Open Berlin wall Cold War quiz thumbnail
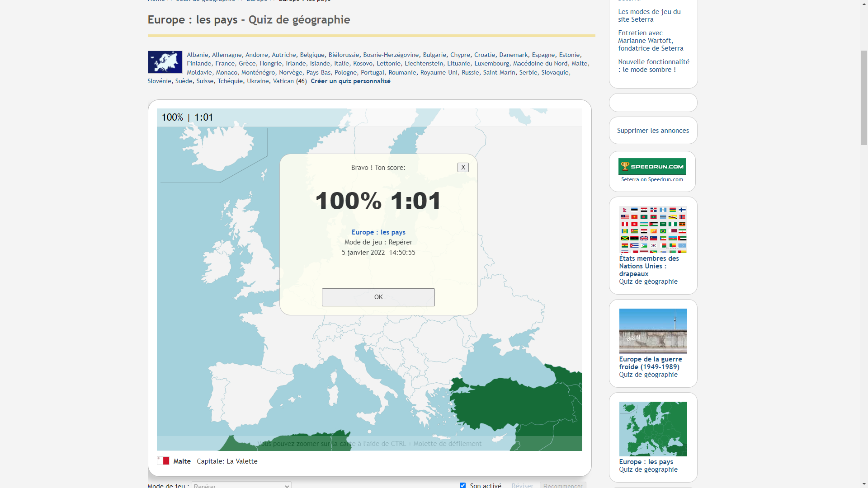The height and width of the screenshot is (488, 868). (x=653, y=331)
